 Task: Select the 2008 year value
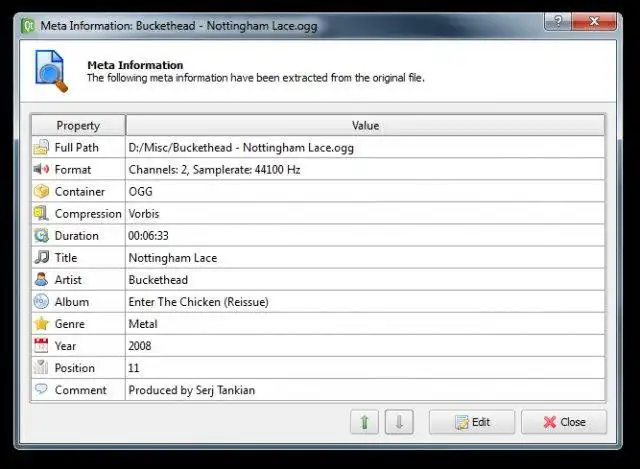365,346
